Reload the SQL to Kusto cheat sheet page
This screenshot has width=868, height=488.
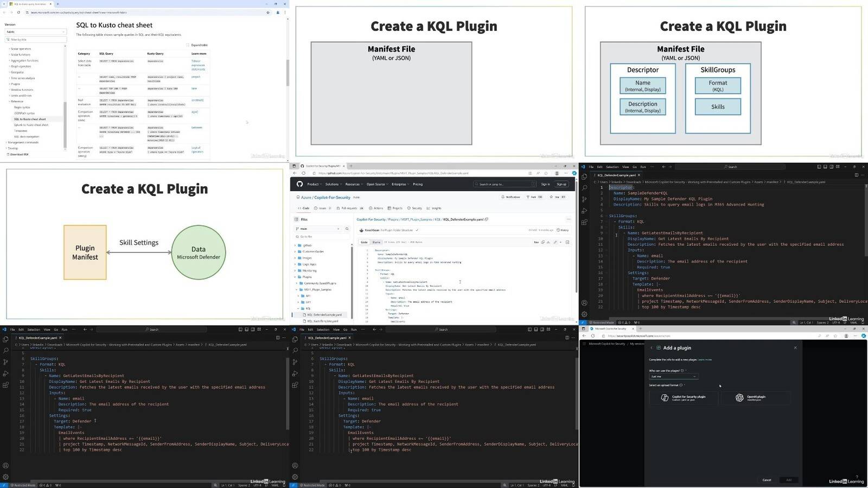pos(18,12)
